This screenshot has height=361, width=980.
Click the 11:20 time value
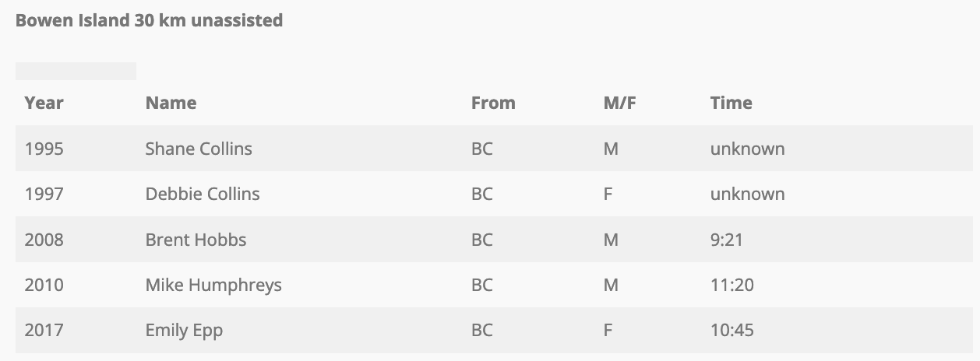tap(731, 286)
